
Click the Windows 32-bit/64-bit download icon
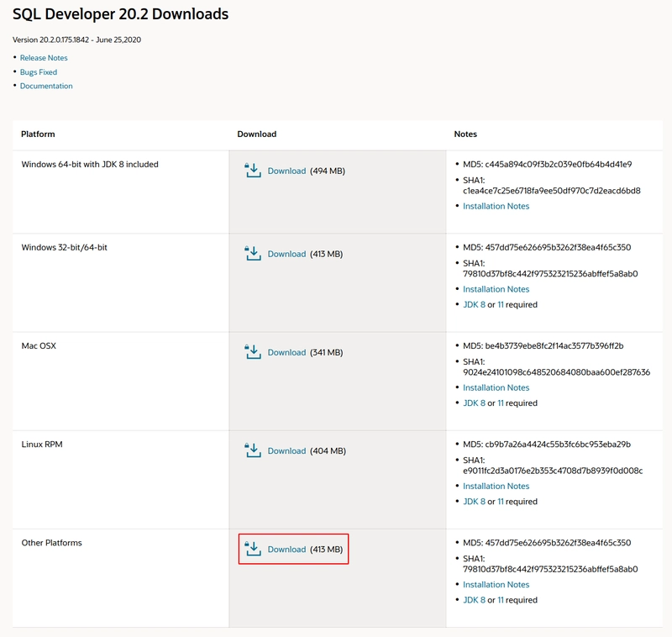(253, 253)
